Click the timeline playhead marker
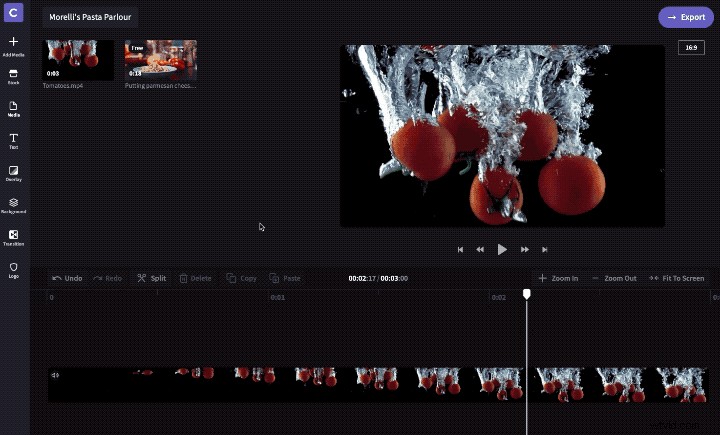This screenshot has width=720, height=435. click(527, 294)
